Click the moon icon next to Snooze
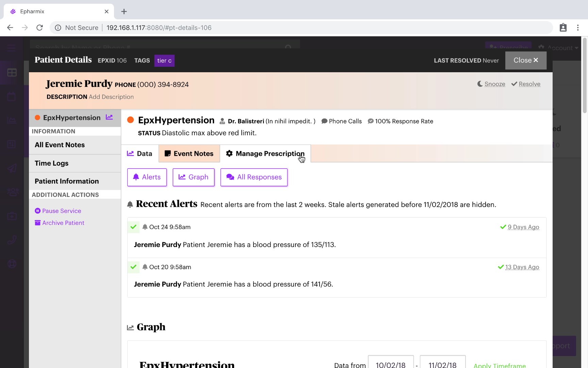588x368 pixels. [480, 84]
